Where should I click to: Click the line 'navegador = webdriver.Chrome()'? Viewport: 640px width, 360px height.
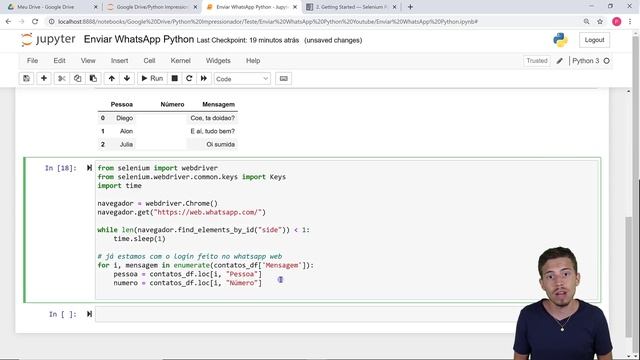pos(158,203)
